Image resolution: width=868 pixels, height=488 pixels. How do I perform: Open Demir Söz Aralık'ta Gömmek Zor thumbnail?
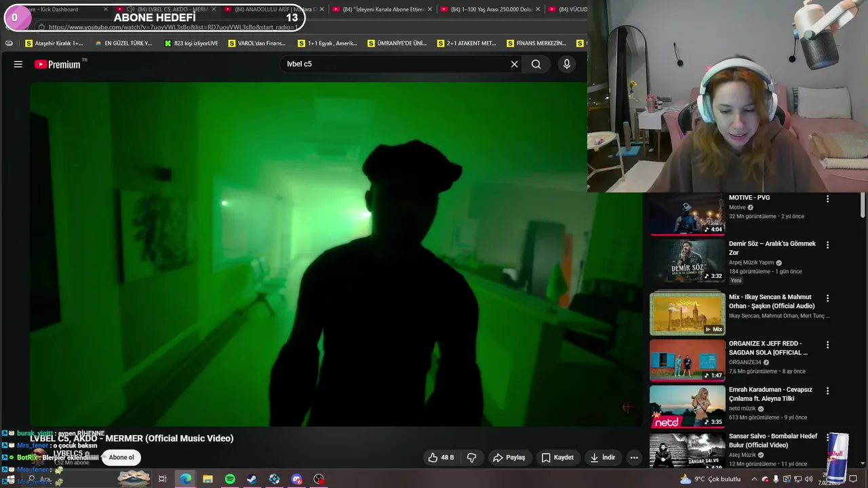[x=688, y=261]
